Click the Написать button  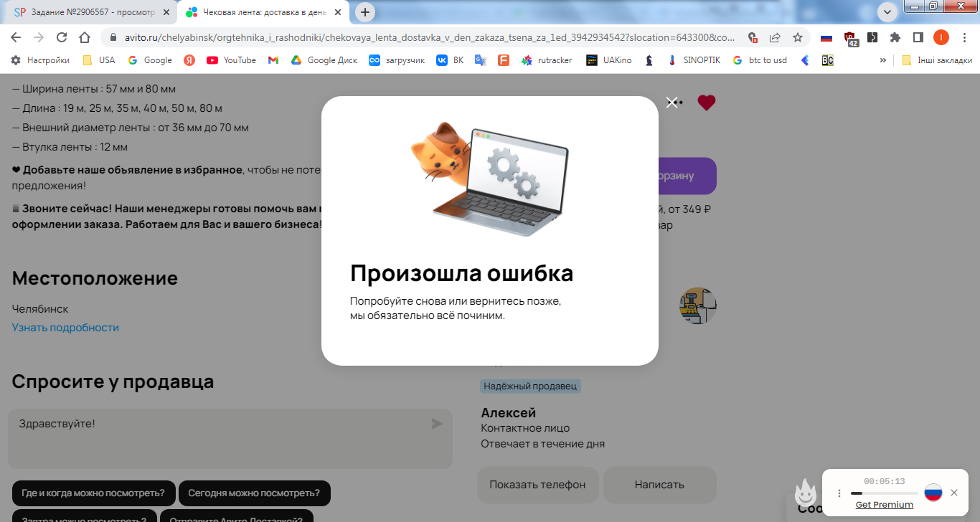tap(659, 485)
